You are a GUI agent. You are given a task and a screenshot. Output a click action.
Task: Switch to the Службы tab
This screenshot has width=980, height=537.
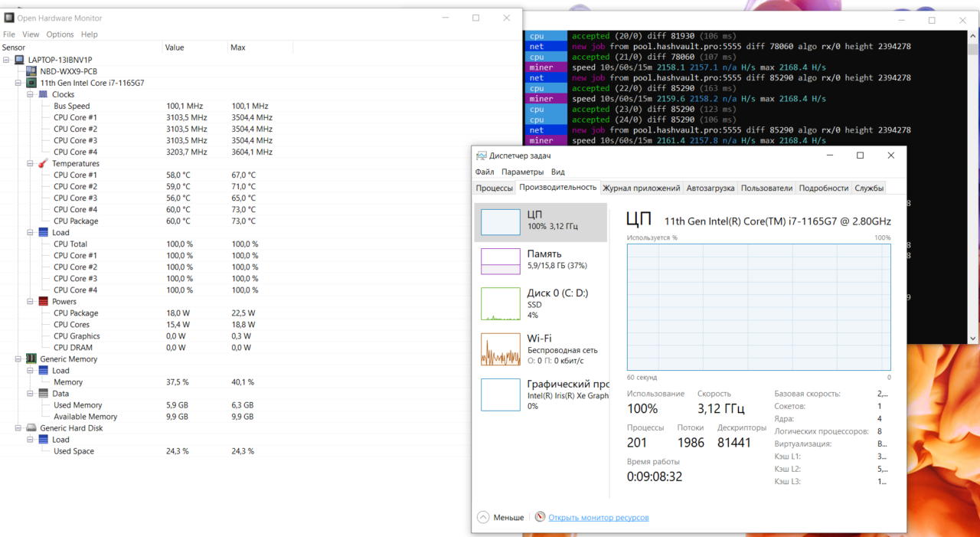click(869, 188)
